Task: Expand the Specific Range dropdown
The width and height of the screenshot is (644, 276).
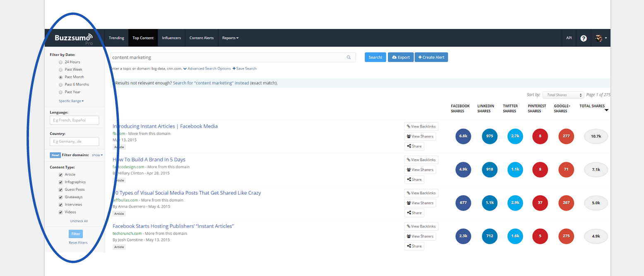Action: pyautogui.click(x=71, y=101)
